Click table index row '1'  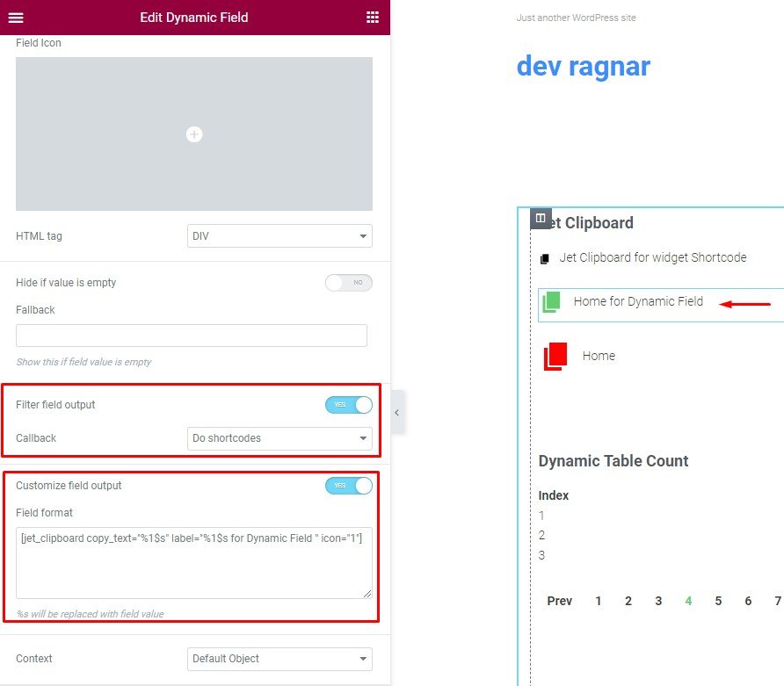541,515
